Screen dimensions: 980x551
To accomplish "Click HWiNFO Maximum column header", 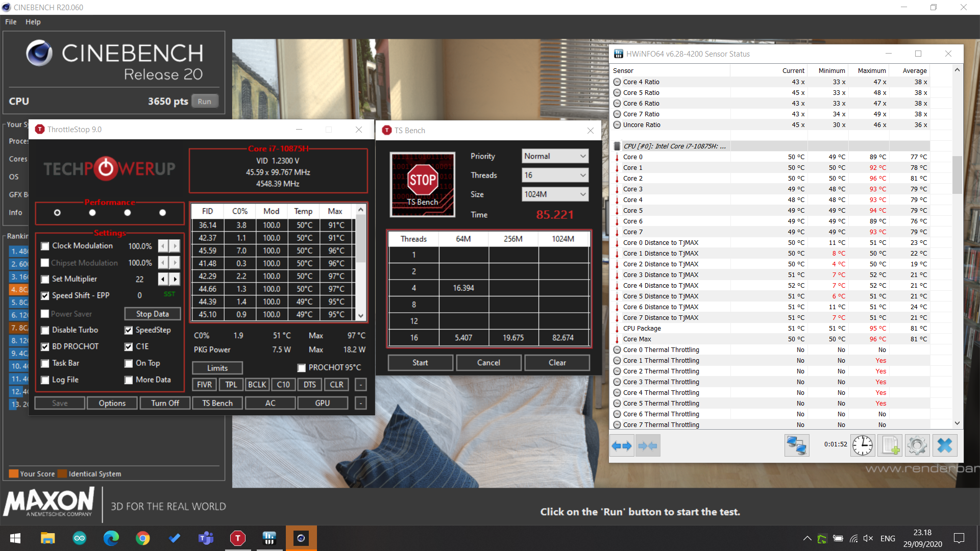I will click(x=872, y=71).
